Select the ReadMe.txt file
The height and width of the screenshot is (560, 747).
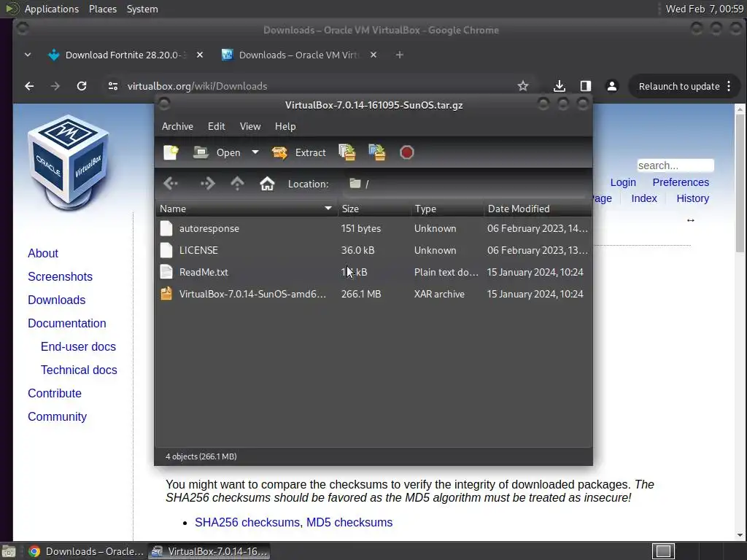373,273
